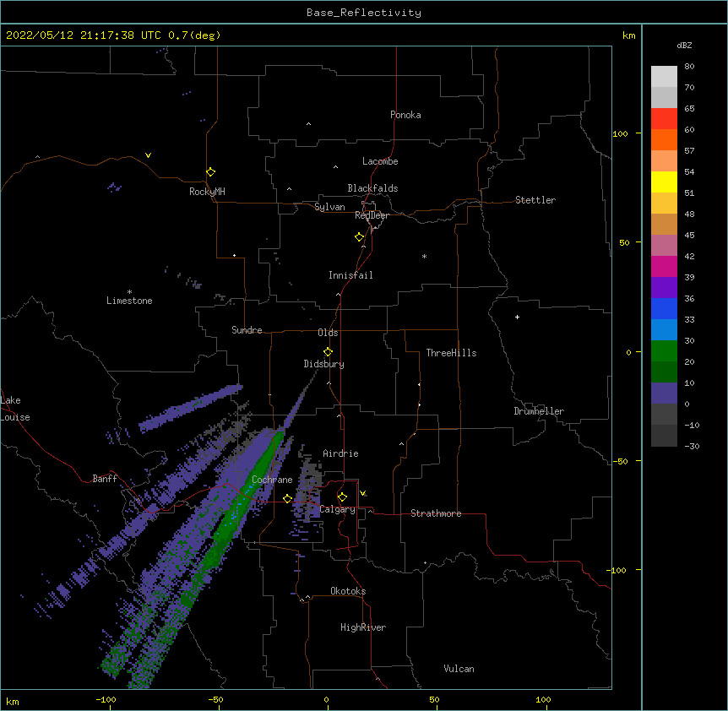Pick the gold 48-51 dBZ legend swatch

click(664, 204)
